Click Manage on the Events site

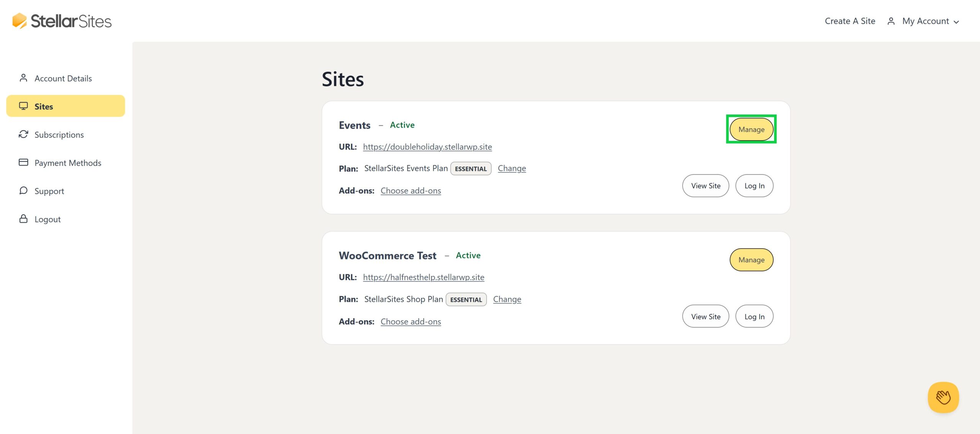(751, 129)
